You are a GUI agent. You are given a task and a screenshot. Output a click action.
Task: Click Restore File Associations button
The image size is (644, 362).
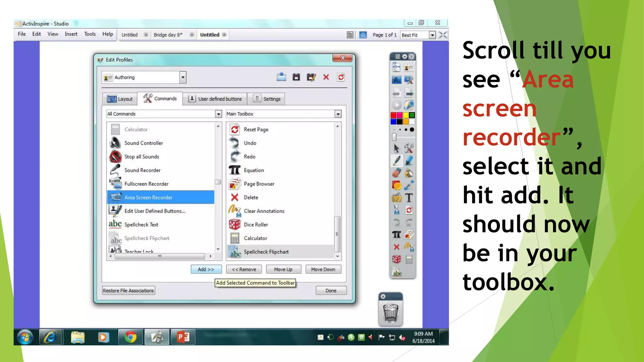click(x=128, y=291)
